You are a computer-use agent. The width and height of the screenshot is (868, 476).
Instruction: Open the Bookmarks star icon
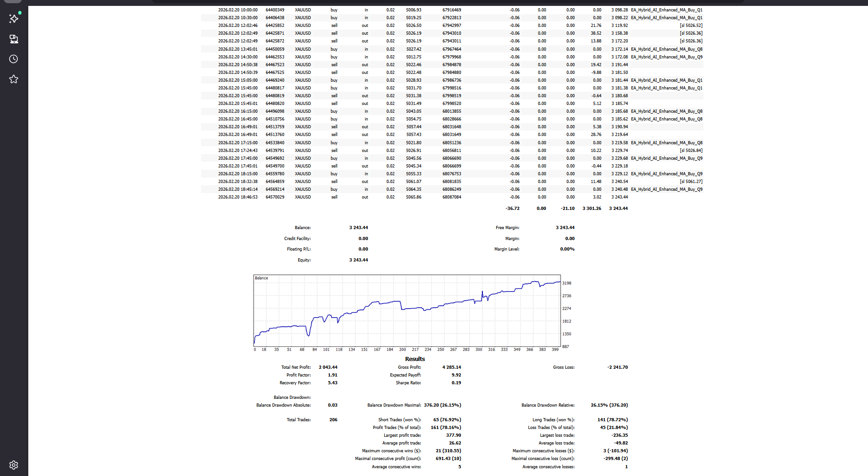click(x=14, y=79)
